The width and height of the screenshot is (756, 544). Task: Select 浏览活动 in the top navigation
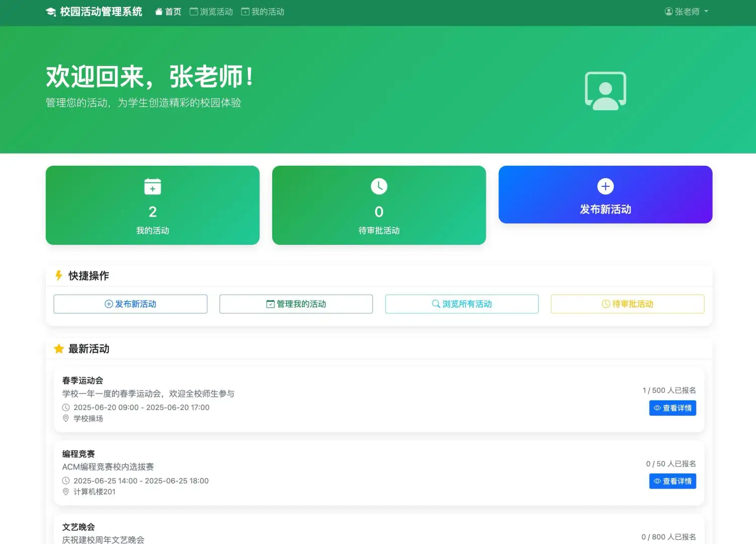click(x=211, y=11)
